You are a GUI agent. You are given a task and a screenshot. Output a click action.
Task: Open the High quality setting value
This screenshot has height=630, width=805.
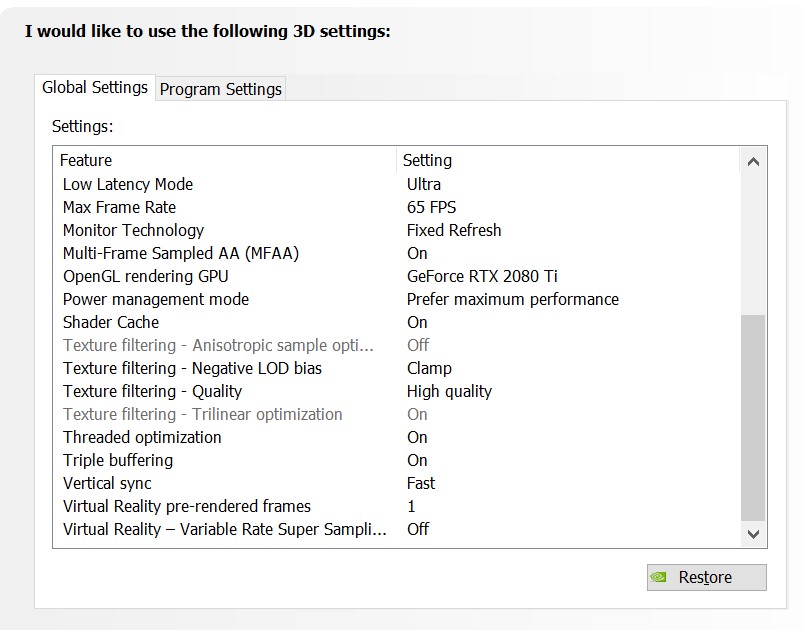[x=449, y=391]
